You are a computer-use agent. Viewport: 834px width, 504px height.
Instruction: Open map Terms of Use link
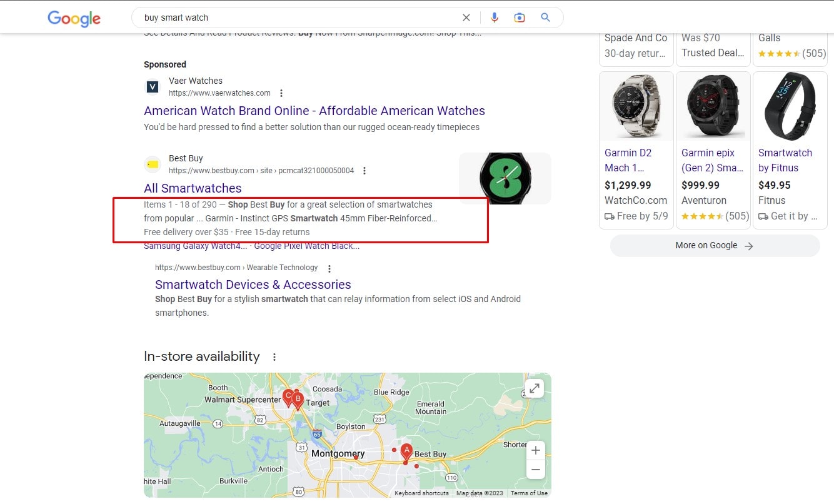tap(529, 493)
